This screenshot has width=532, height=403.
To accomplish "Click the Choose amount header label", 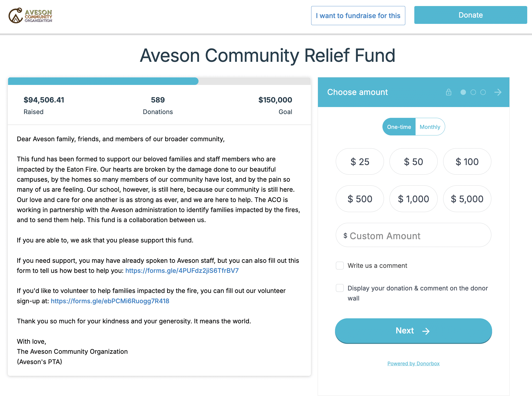I will [x=357, y=92].
